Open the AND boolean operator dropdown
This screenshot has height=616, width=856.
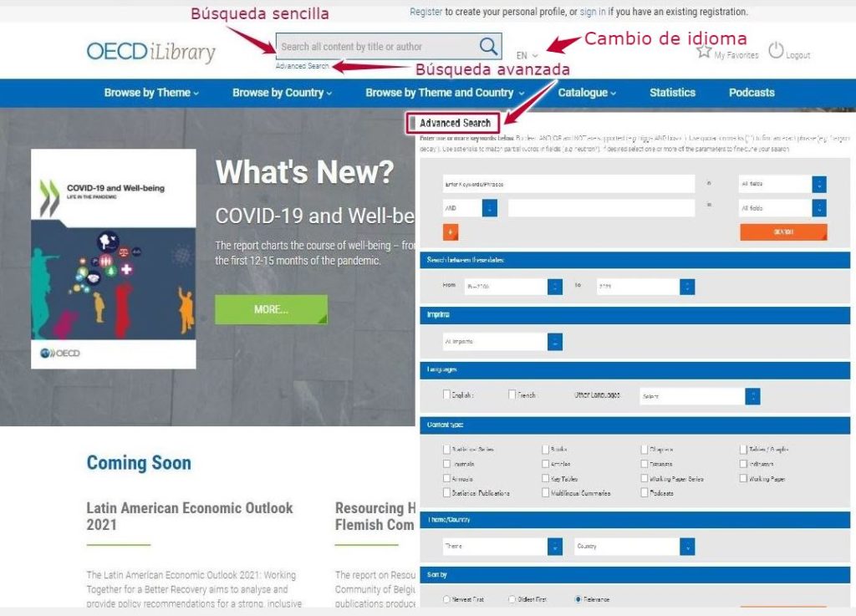[x=470, y=208]
